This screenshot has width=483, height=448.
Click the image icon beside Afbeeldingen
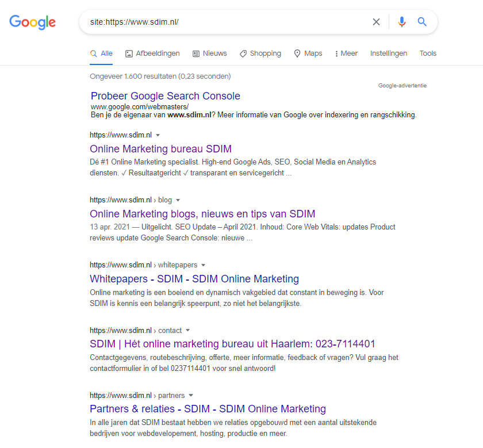[128, 53]
